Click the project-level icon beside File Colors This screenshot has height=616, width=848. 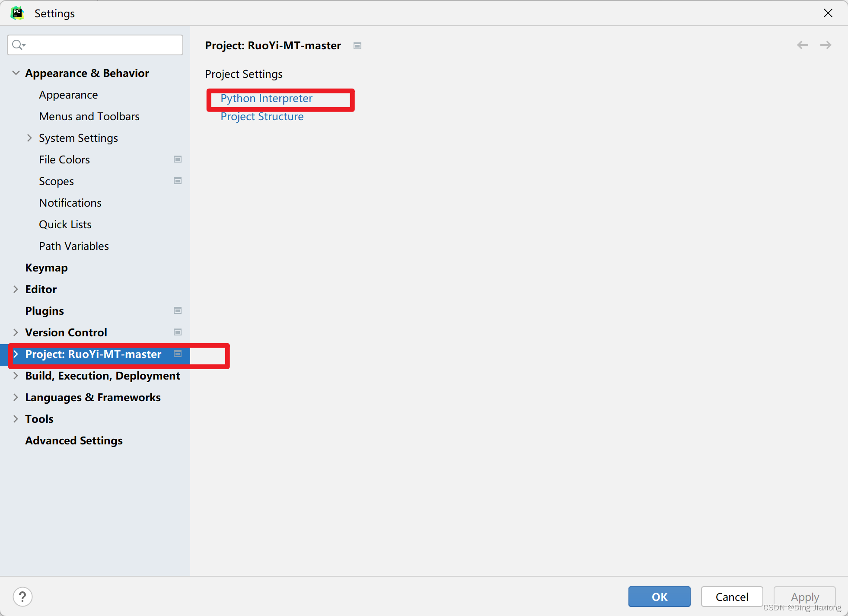pyautogui.click(x=178, y=159)
